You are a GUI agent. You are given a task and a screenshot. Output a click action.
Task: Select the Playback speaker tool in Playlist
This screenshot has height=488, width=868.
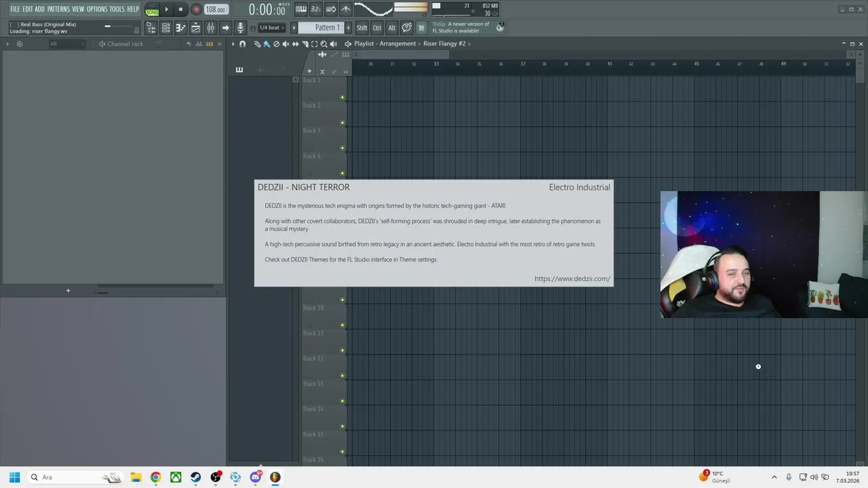pyautogui.click(x=333, y=43)
